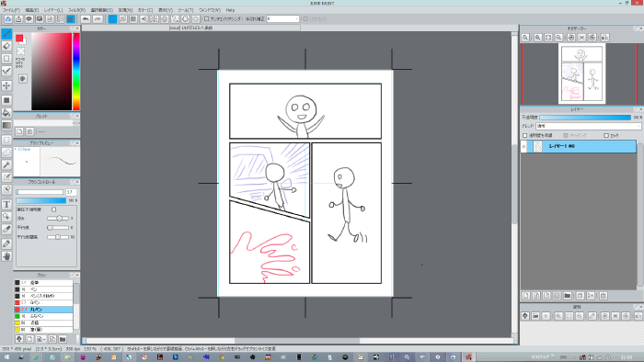Add layer folder icon in Layer panel
Image resolution: width=644 pixels, height=362 pixels.
click(x=568, y=296)
